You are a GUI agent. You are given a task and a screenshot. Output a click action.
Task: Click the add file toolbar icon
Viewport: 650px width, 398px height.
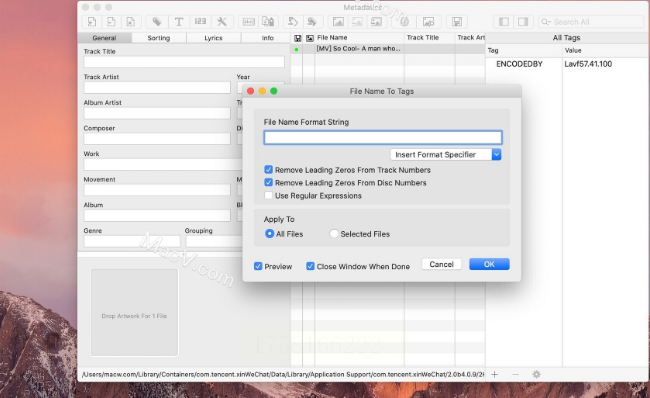pyautogui.click(x=92, y=22)
